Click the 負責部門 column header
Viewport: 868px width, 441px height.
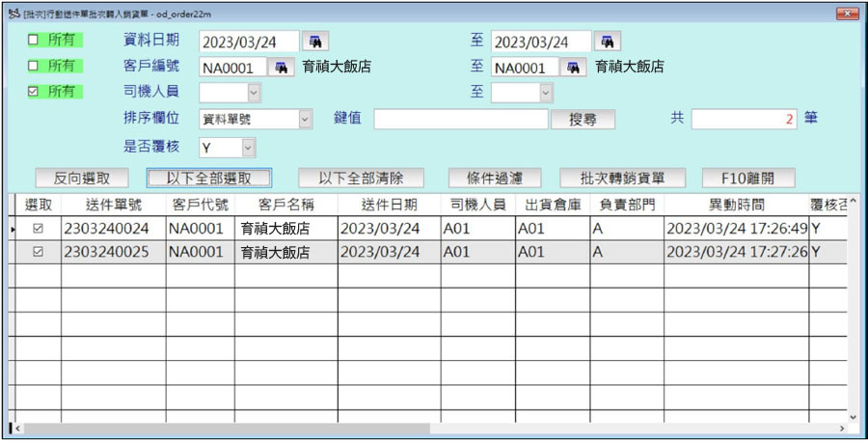click(627, 205)
